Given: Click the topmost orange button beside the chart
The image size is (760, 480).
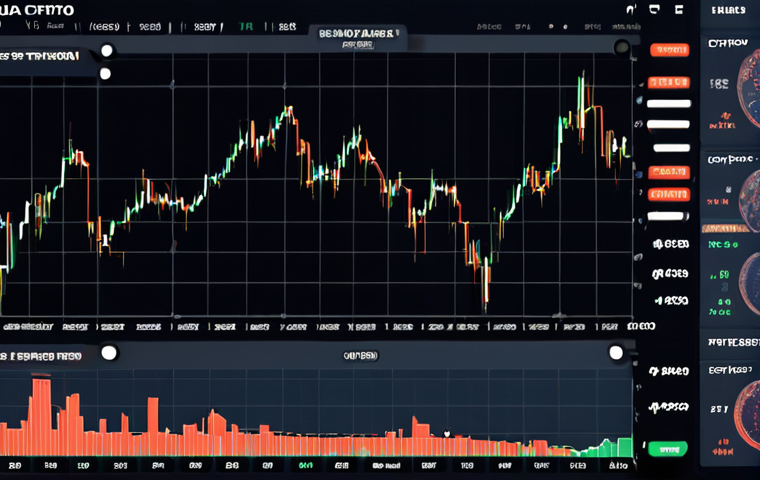Looking at the screenshot, I should [x=669, y=50].
